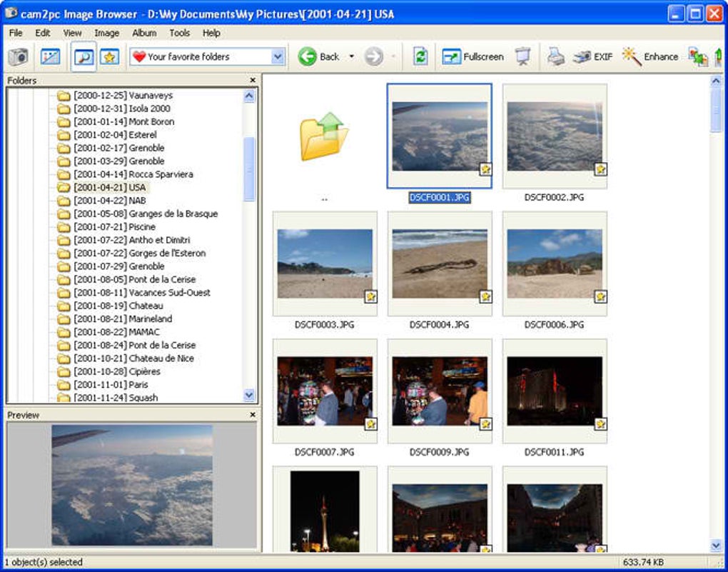This screenshot has height=572, width=728.
Task: Open EXIF information for the image
Action: 592,57
